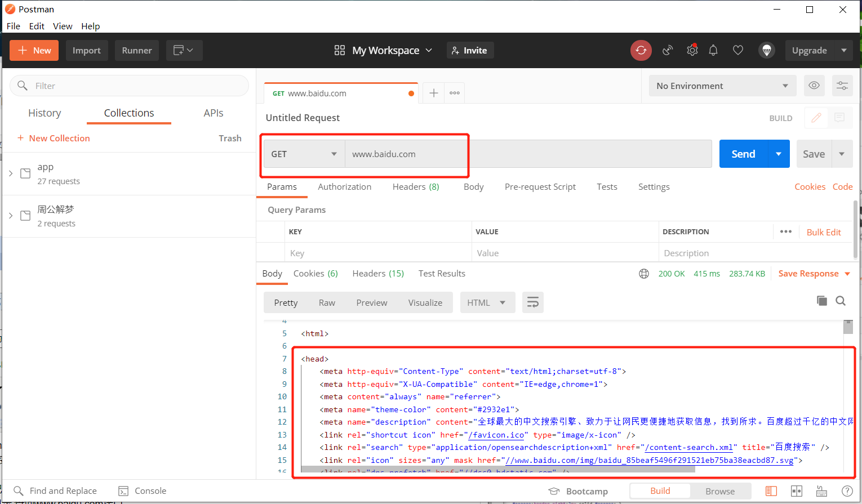Click the environment quick look eye icon
The image size is (862, 504).
[814, 86]
